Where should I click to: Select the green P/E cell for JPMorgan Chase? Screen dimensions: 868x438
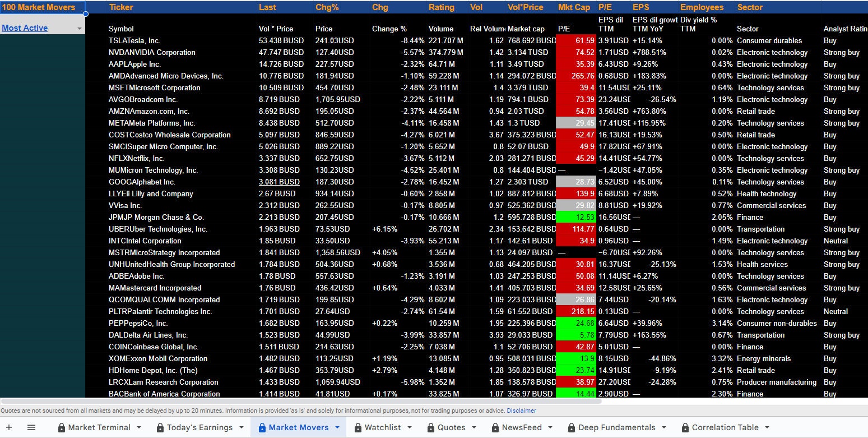coord(577,217)
